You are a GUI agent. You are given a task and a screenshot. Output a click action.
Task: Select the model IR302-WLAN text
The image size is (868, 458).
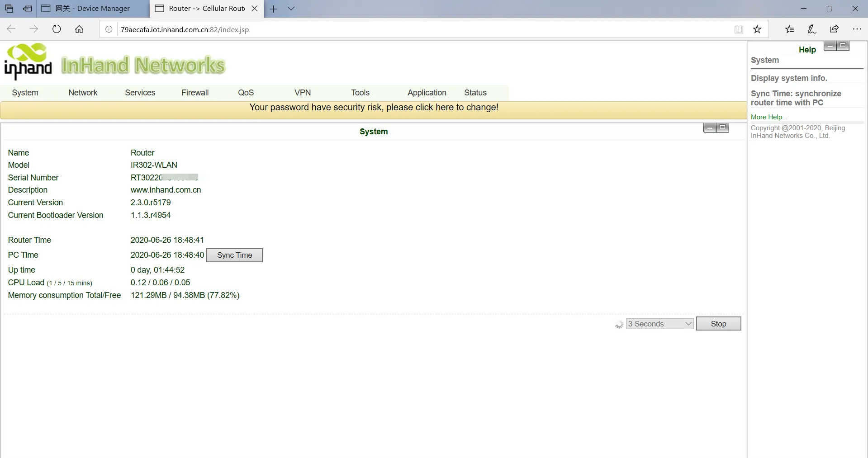pos(154,165)
